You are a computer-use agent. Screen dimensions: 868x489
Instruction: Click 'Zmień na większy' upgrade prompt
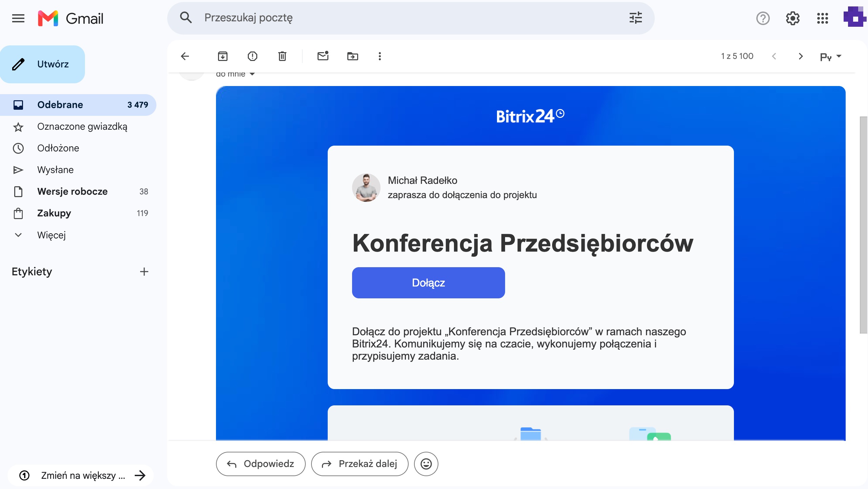(81, 475)
